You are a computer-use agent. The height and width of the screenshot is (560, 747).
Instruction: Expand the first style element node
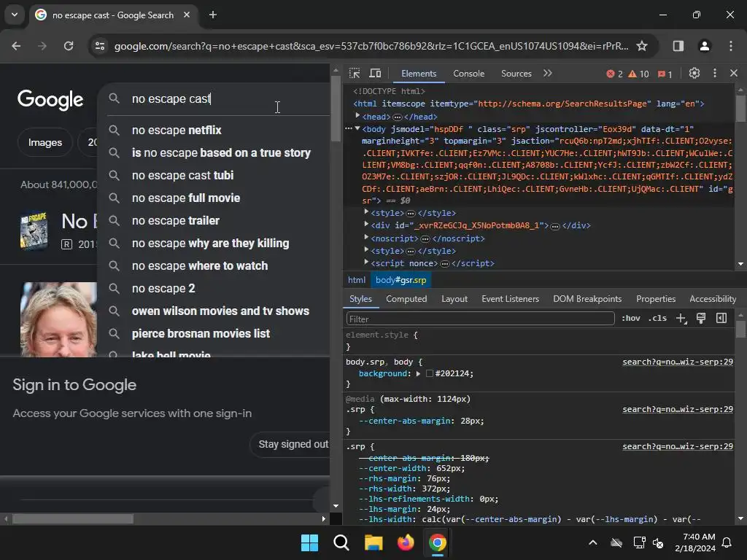tap(366, 212)
